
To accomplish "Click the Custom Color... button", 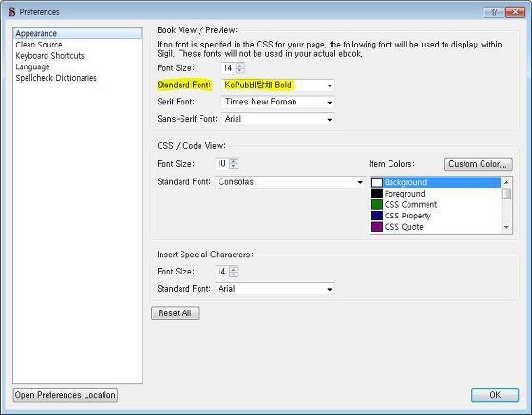I will click(x=478, y=164).
